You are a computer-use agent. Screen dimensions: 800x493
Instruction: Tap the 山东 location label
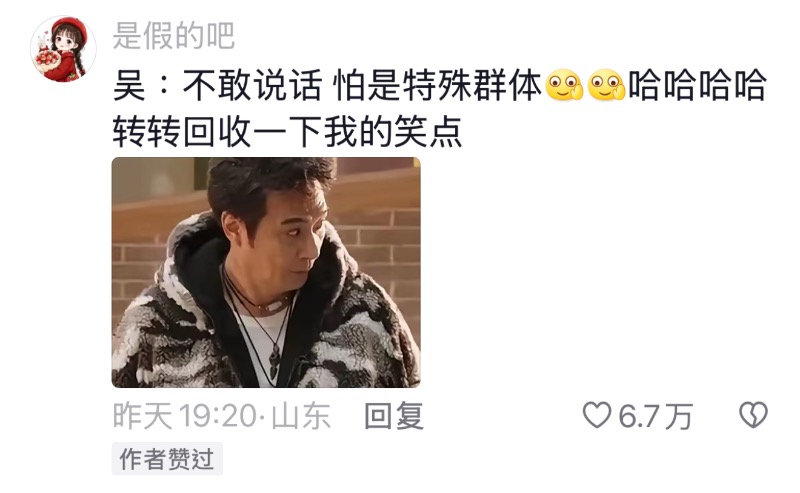point(301,415)
